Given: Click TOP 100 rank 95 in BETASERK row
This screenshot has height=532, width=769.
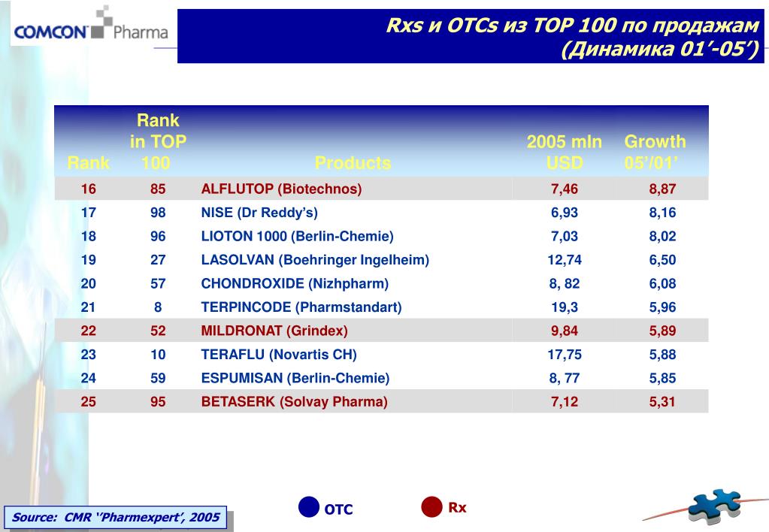Looking at the screenshot, I should (x=158, y=401).
